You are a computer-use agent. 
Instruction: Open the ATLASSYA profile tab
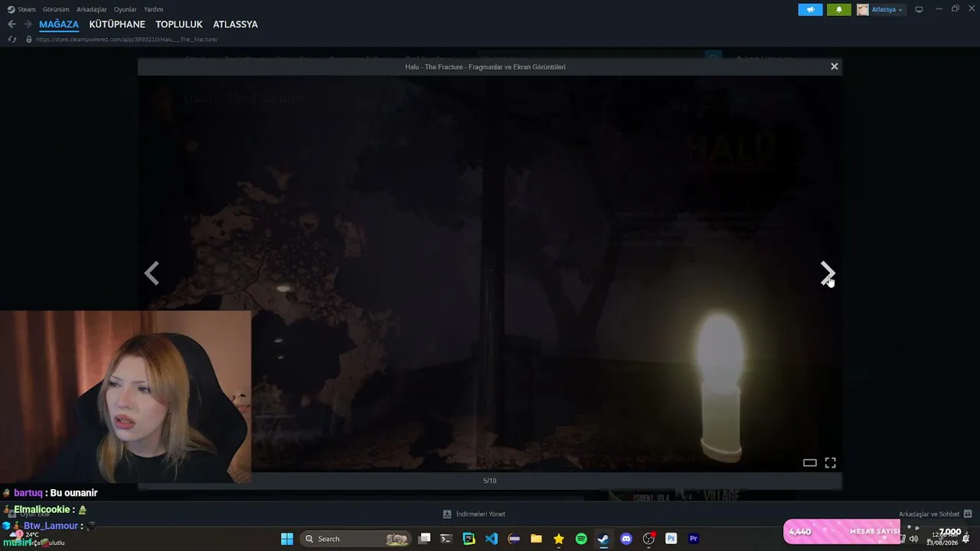pos(235,24)
